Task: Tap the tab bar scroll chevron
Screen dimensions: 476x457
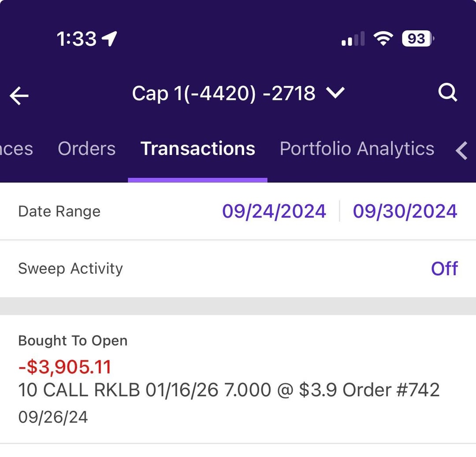Action: pyautogui.click(x=461, y=150)
